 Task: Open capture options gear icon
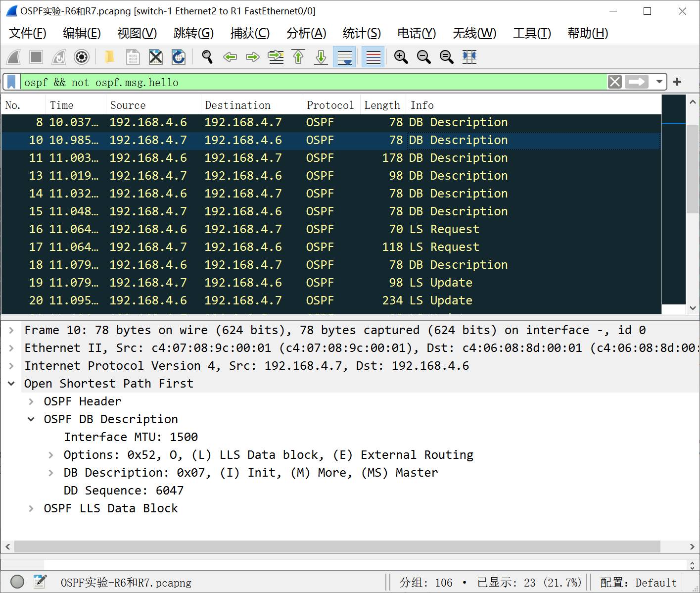point(82,57)
